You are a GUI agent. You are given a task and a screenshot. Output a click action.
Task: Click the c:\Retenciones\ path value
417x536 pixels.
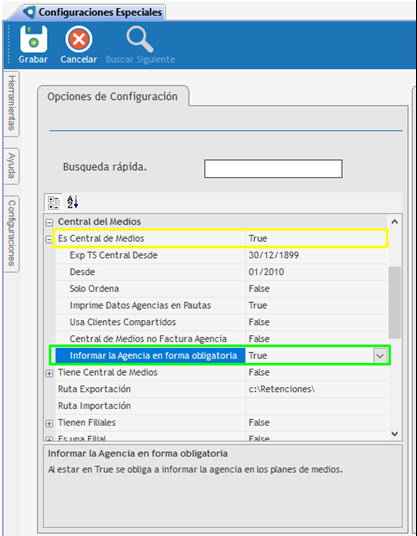pyautogui.click(x=281, y=389)
